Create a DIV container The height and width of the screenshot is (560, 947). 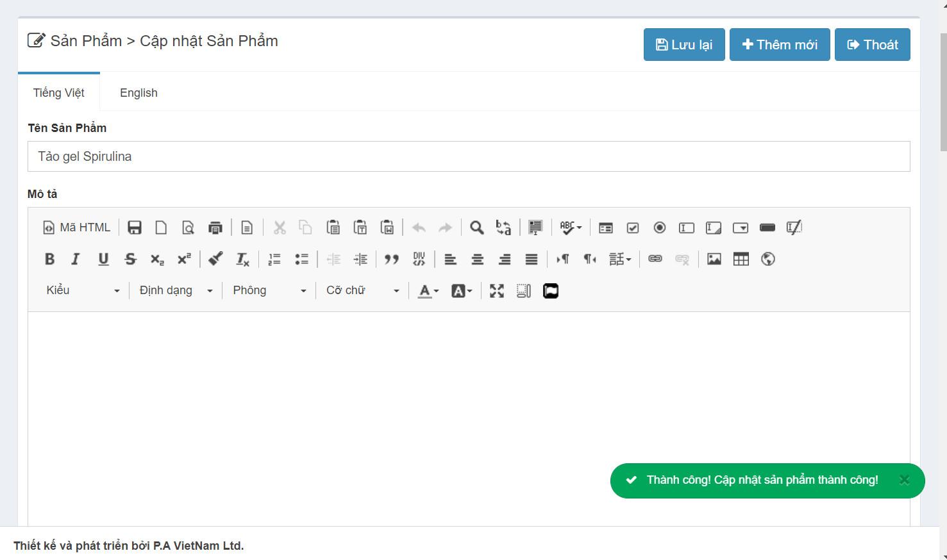pos(419,259)
